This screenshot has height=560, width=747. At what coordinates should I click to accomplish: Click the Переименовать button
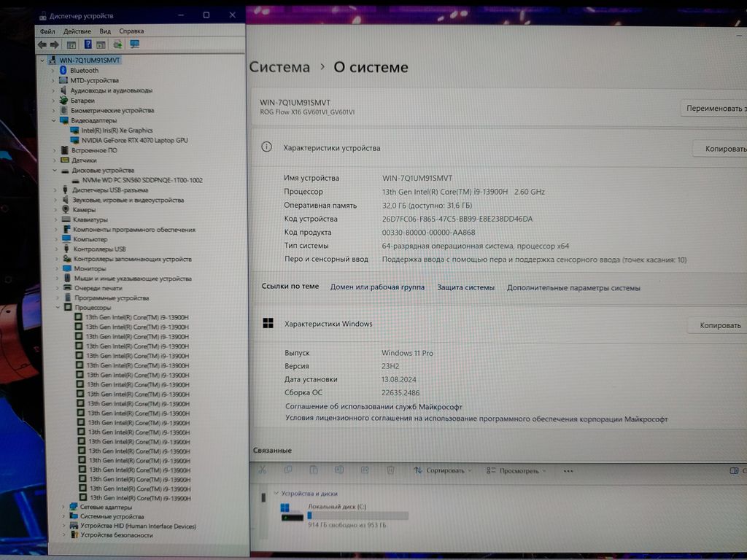pyautogui.click(x=714, y=109)
